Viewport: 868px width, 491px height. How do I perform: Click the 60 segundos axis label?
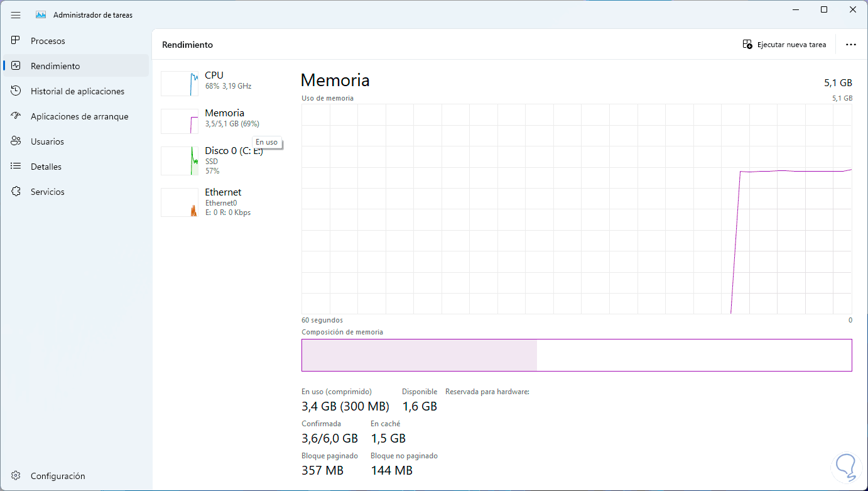pos(322,320)
